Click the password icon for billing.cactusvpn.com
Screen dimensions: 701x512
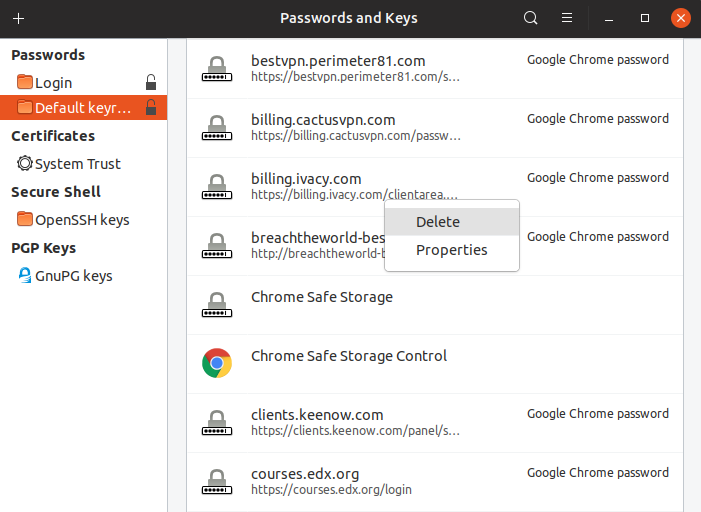[x=217, y=128]
